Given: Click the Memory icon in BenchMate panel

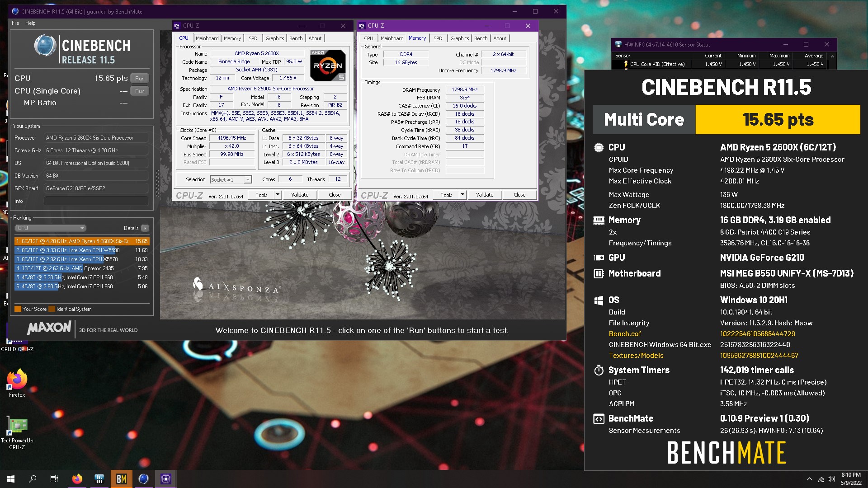Looking at the screenshot, I should (x=599, y=221).
